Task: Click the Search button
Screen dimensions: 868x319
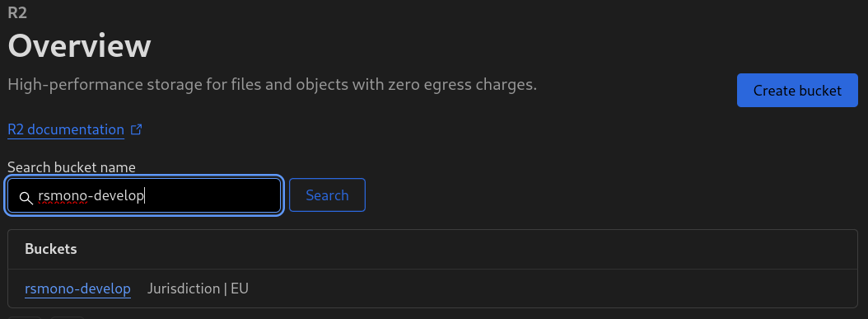Action: coord(327,195)
